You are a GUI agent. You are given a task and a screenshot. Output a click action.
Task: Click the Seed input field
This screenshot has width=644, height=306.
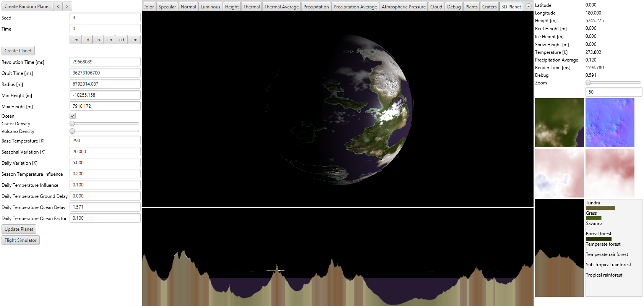coord(105,18)
